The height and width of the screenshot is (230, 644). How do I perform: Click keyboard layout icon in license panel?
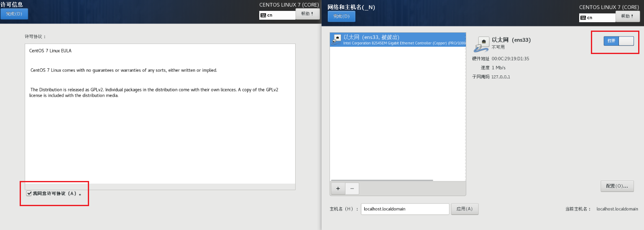(263, 15)
